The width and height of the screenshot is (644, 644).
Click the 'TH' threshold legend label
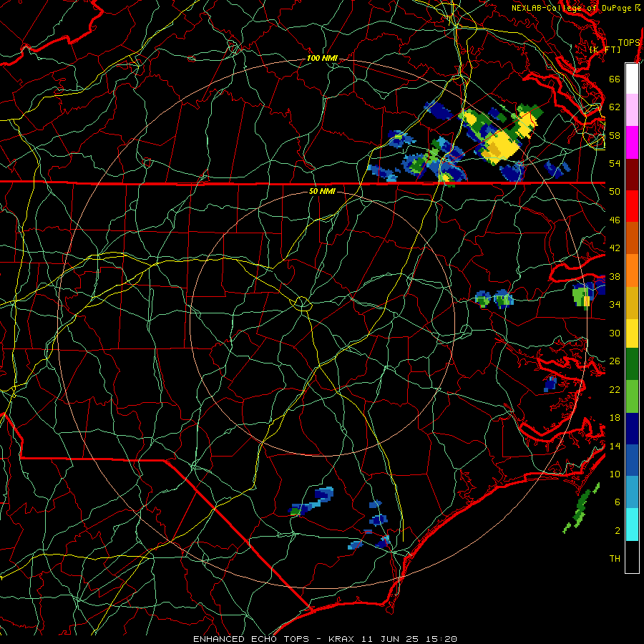(x=615, y=559)
